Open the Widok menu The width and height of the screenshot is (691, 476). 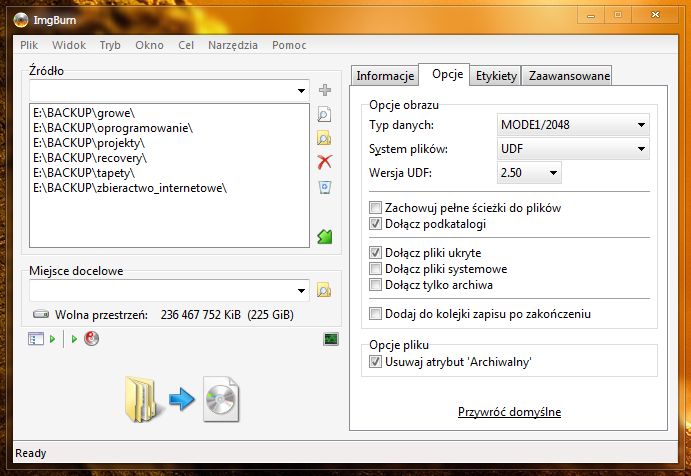(69, 45)
